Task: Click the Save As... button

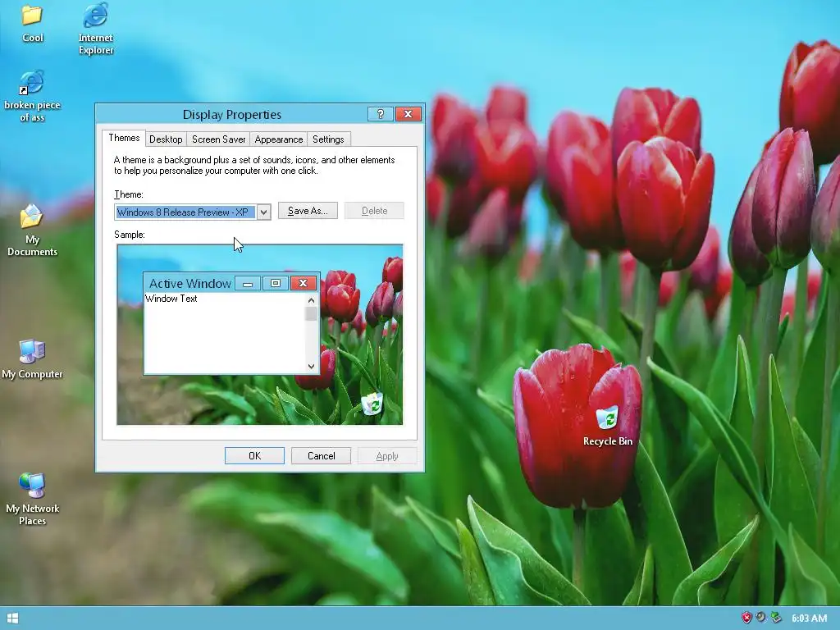Action: point(308,211)
